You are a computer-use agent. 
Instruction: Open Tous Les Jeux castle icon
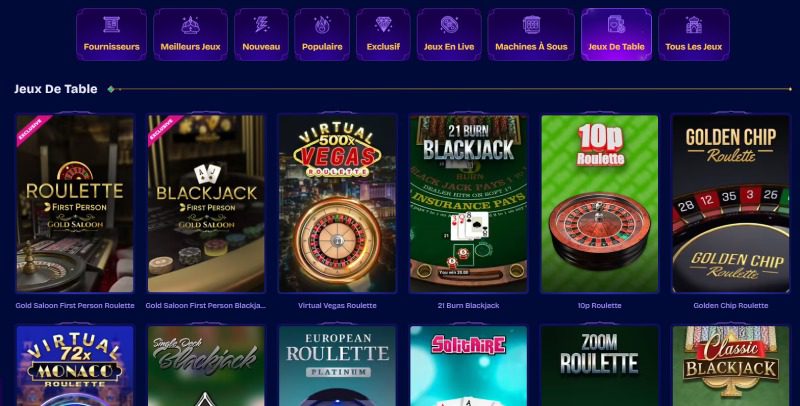(x=693, y=24)
